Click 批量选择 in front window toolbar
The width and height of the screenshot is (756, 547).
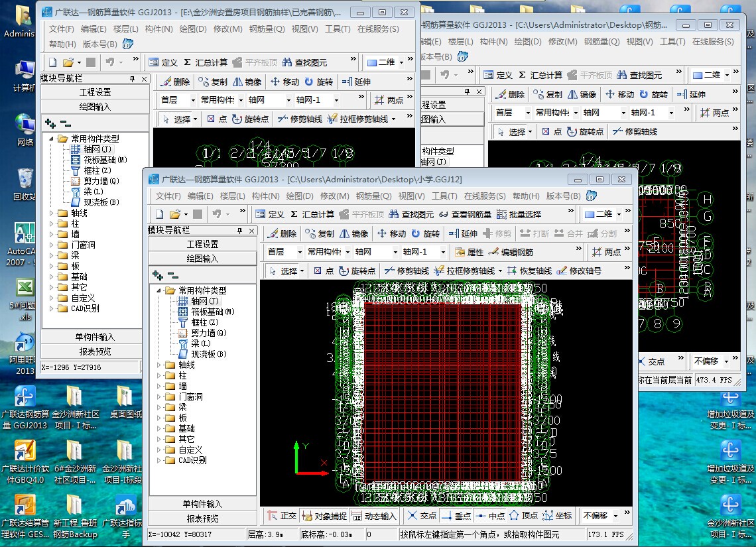pos(519,214)
